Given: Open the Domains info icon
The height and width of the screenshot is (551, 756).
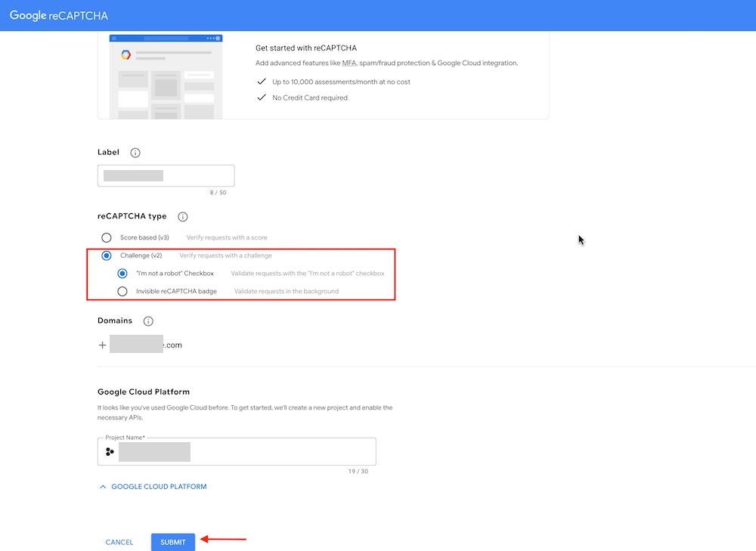Looking at the screenshot, I should [148, 321].
